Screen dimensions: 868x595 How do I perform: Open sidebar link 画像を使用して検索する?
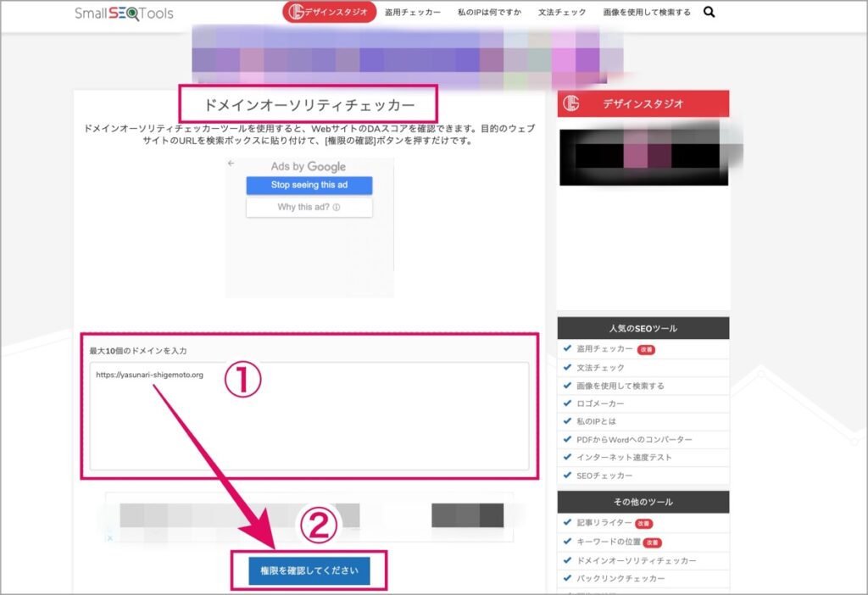tap(620, 386)
